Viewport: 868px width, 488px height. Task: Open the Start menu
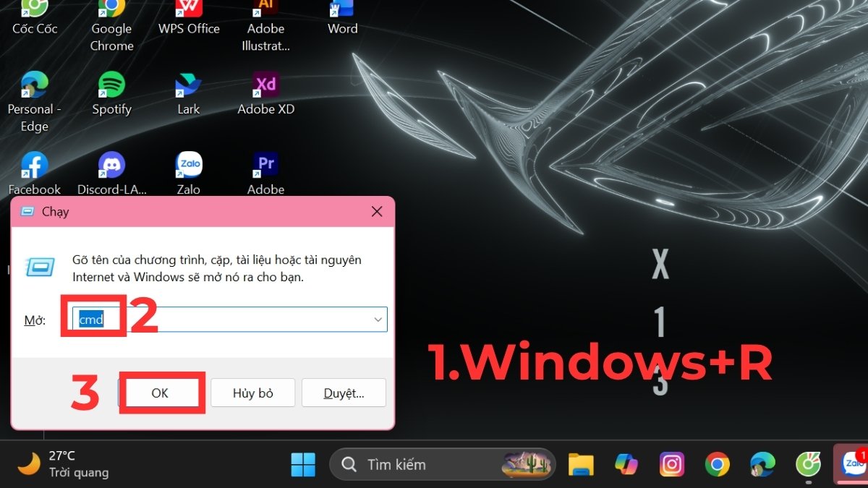click(x=303, y=465)
